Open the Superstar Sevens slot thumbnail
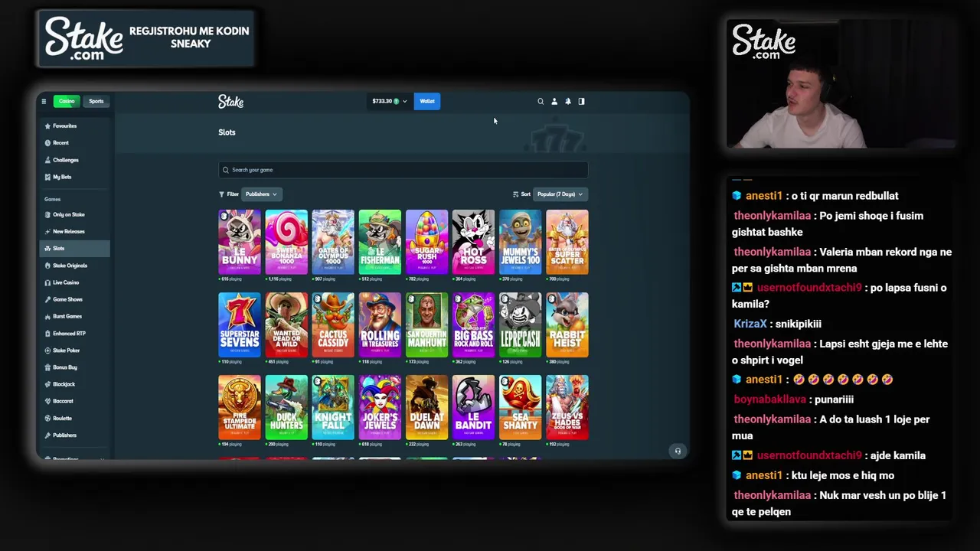 pyautogui.click(x=240, y=324)
